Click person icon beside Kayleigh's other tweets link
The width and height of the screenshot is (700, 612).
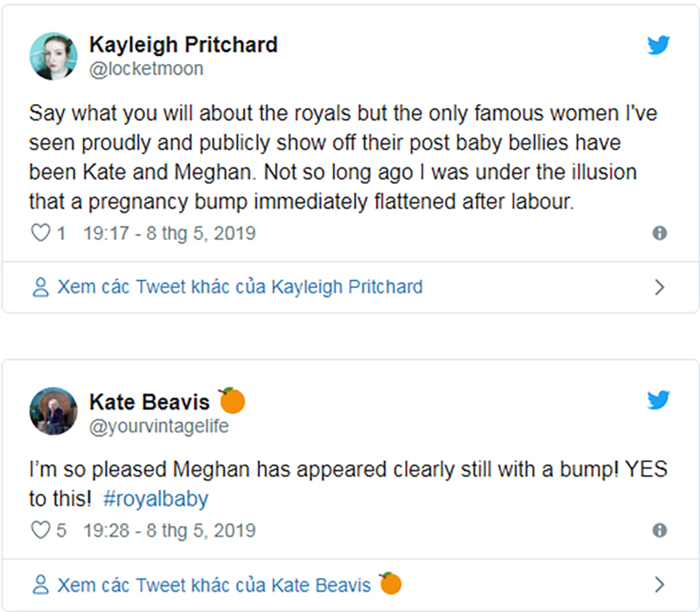click(40, 286)
